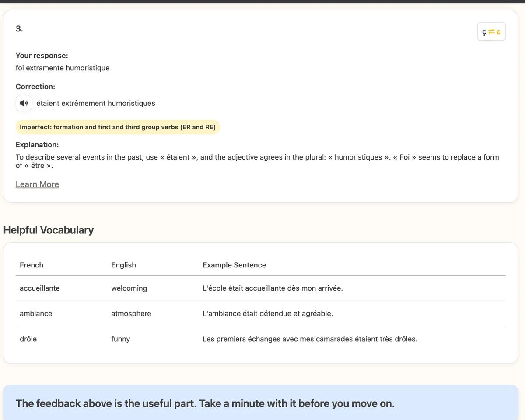
Task: Click the English translation 'atmosphere'
Action: click(131, 313)
